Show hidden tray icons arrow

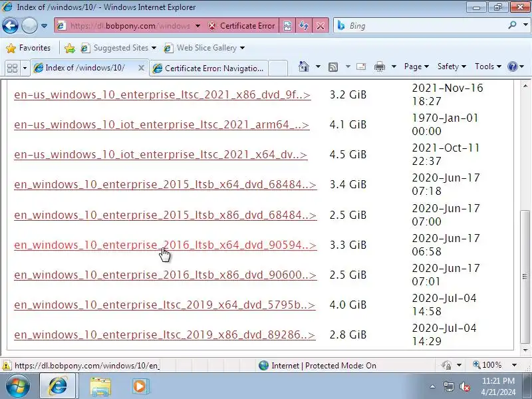coord(433,386)
